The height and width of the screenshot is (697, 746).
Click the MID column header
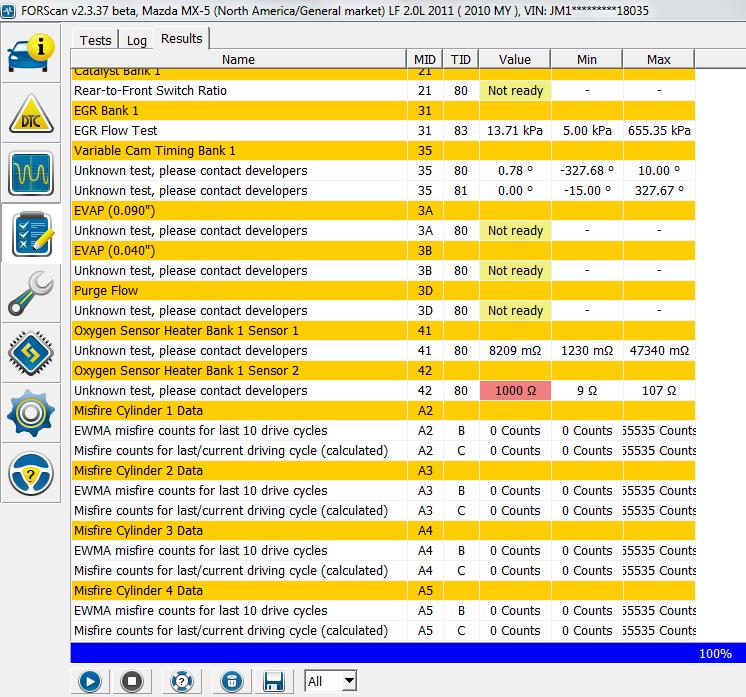424,59
